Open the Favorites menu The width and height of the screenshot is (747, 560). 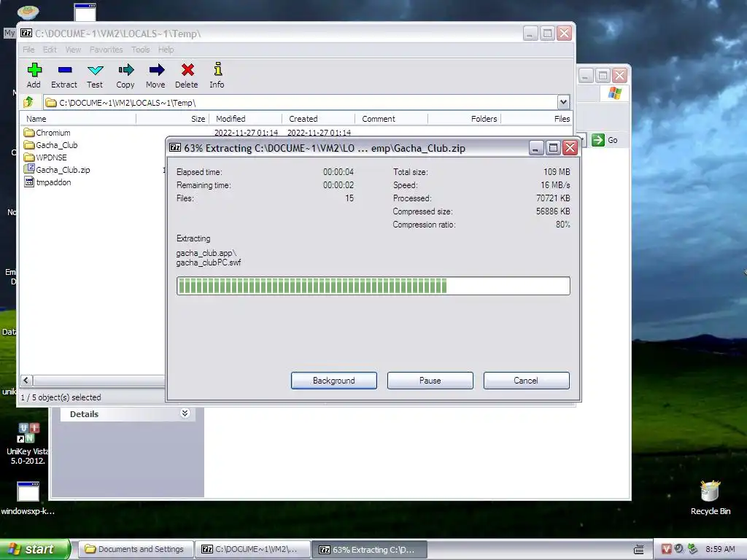click(x=107, y=50)
